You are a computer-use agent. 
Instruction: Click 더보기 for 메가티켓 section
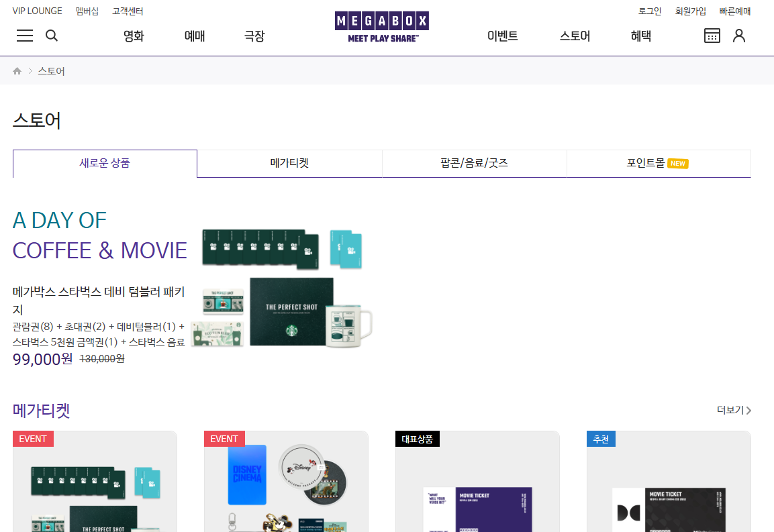tap(734, 410)
